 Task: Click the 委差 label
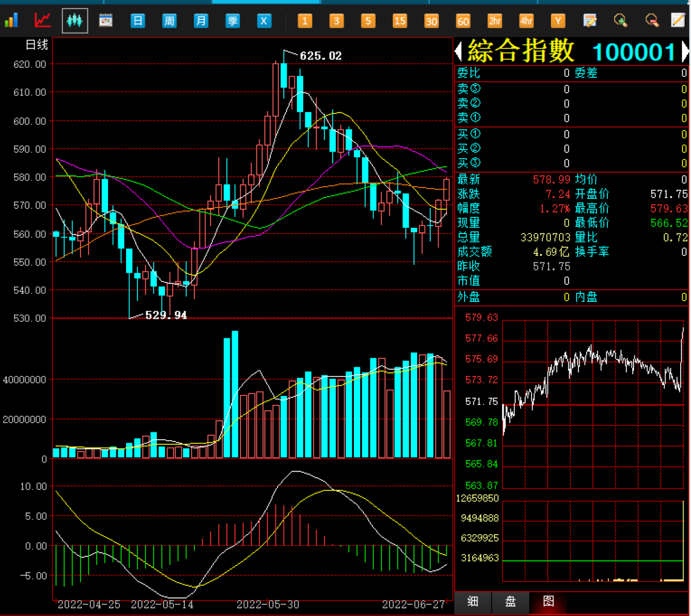[x=586, y=73]
